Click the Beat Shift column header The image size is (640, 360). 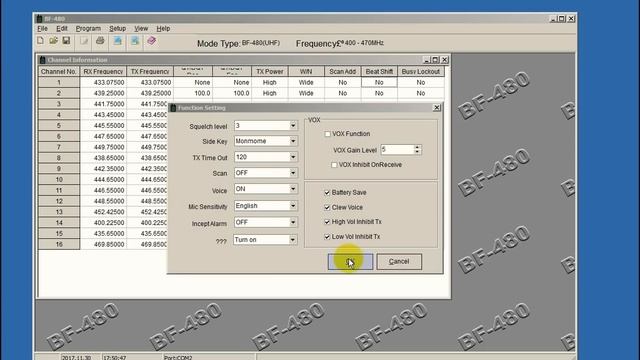(x=379, y=71)
